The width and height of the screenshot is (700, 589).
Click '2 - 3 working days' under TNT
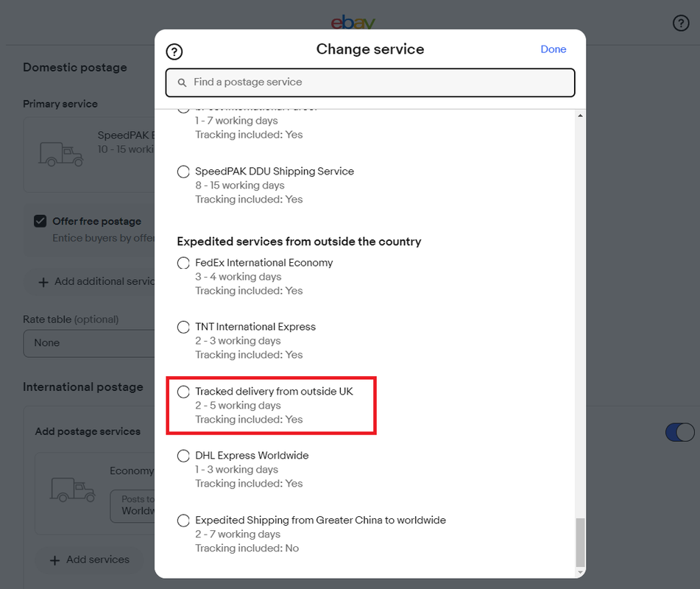click(238, 341)
